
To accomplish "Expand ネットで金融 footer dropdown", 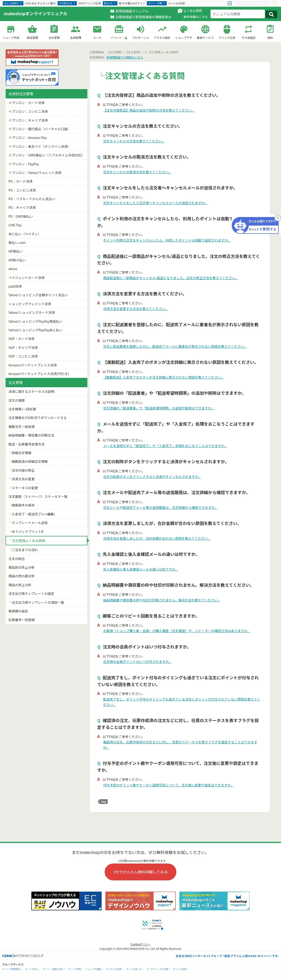I will [x=181, y=969].
